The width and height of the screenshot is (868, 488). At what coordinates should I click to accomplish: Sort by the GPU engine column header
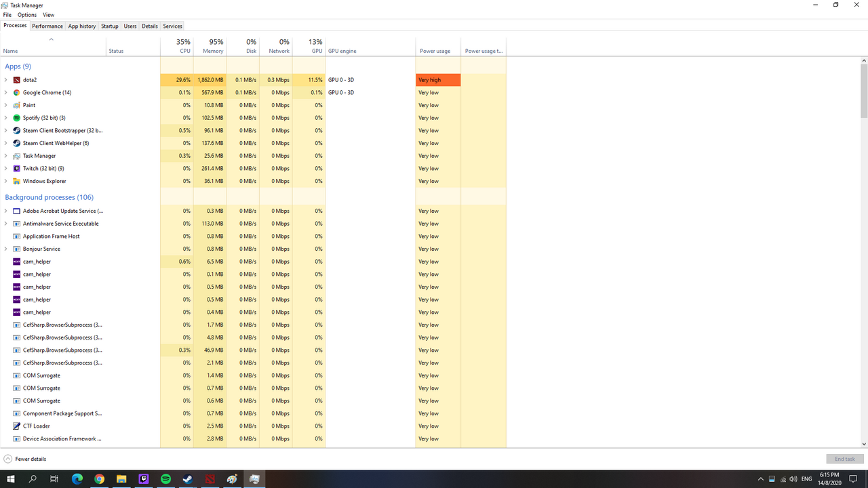371,46
